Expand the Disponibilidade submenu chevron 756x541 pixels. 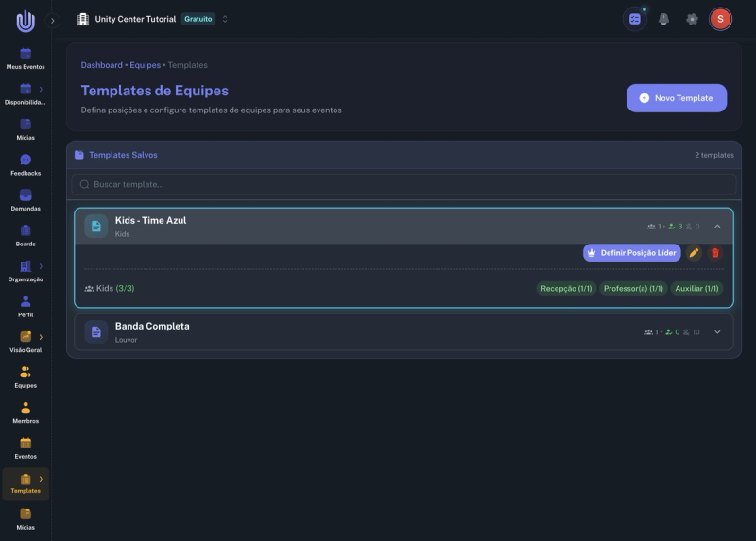click(41, 89)
